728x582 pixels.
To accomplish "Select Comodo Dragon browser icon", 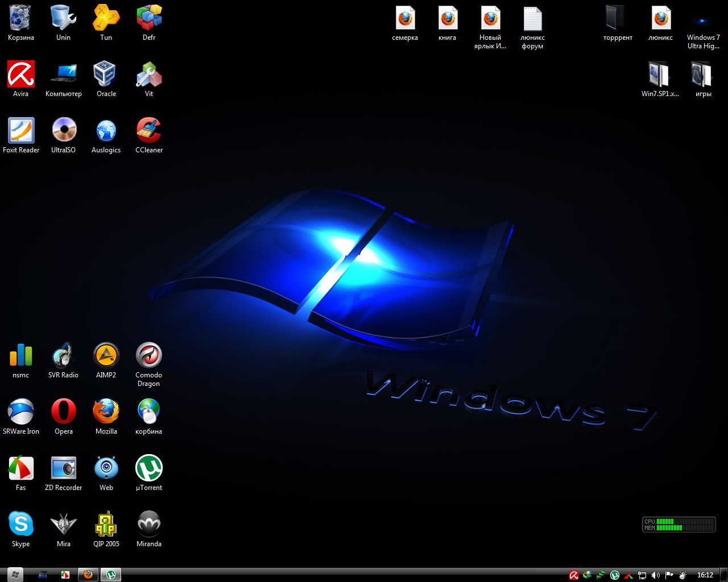I will 149,364.
